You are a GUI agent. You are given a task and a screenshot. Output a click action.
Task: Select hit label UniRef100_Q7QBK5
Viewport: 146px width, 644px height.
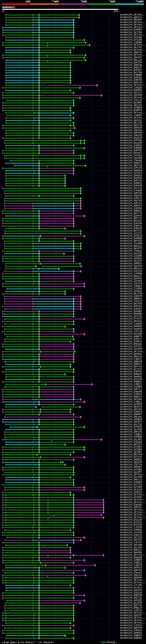click(x=131, y=108)
